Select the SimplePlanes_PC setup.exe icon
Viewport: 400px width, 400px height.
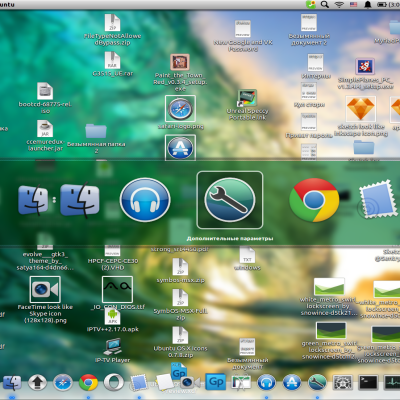point(365,74)
